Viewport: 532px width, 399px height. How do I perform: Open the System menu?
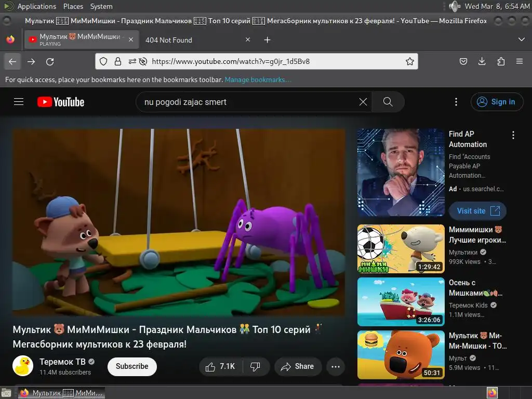[x=101, y=6]
